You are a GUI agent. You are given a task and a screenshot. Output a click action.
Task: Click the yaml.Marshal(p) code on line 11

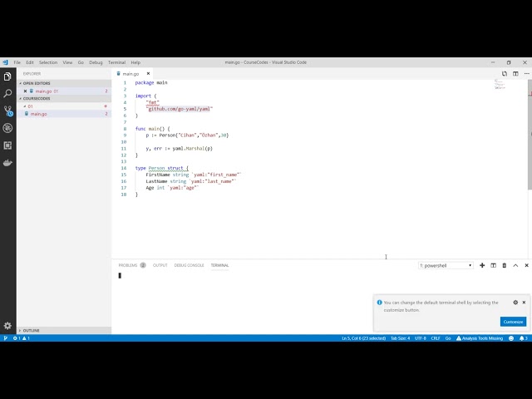(x=192, y=148)
